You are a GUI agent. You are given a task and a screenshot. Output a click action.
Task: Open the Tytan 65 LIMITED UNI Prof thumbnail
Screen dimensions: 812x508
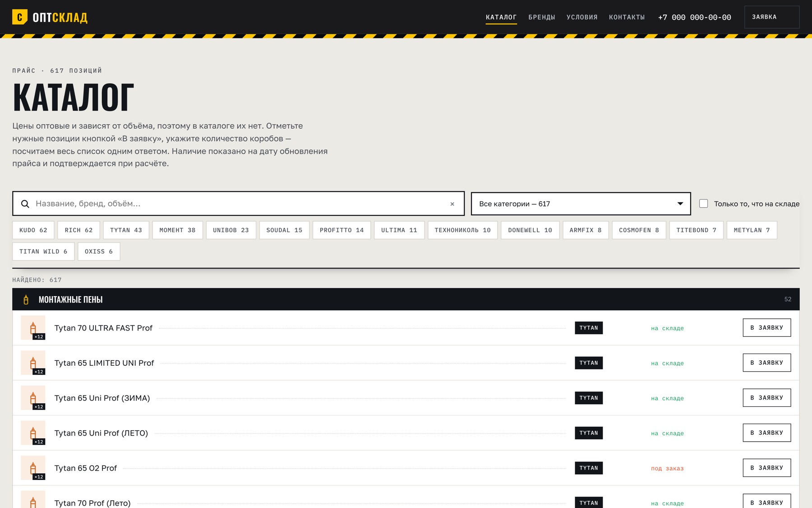point(33,363)
